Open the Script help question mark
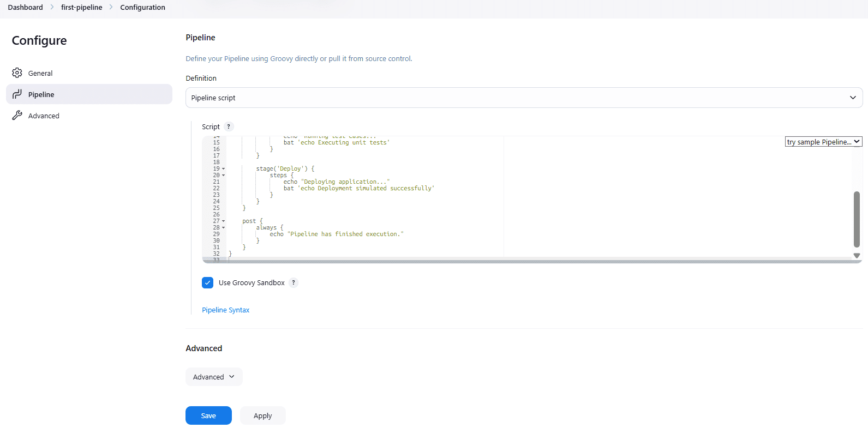 (229, 126)
